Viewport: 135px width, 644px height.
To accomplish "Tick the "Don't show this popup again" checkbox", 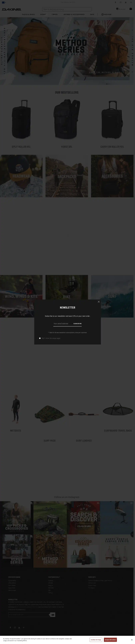I will click(x=40, y=338).
